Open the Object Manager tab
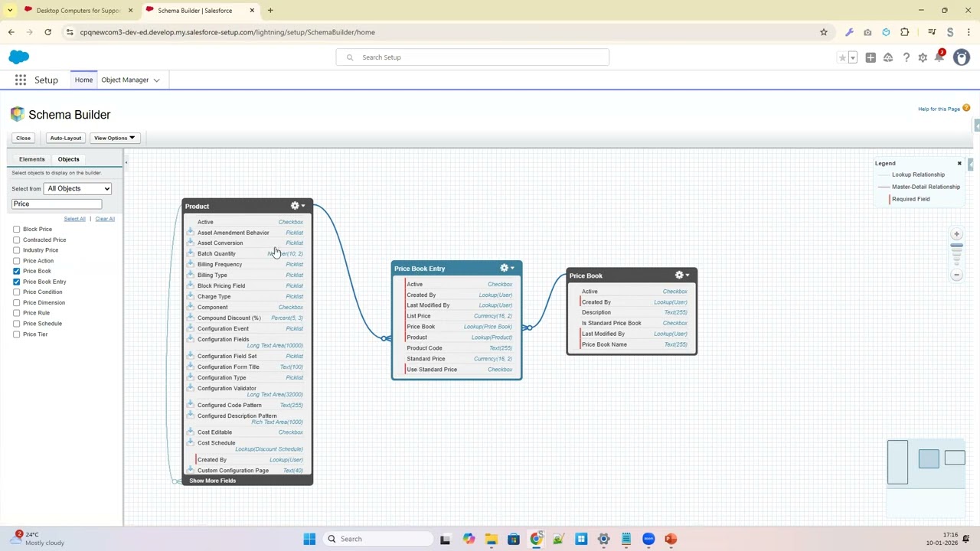Image resolution: width=980 pixels, height=551 pixels. click(x=125, y=80)
